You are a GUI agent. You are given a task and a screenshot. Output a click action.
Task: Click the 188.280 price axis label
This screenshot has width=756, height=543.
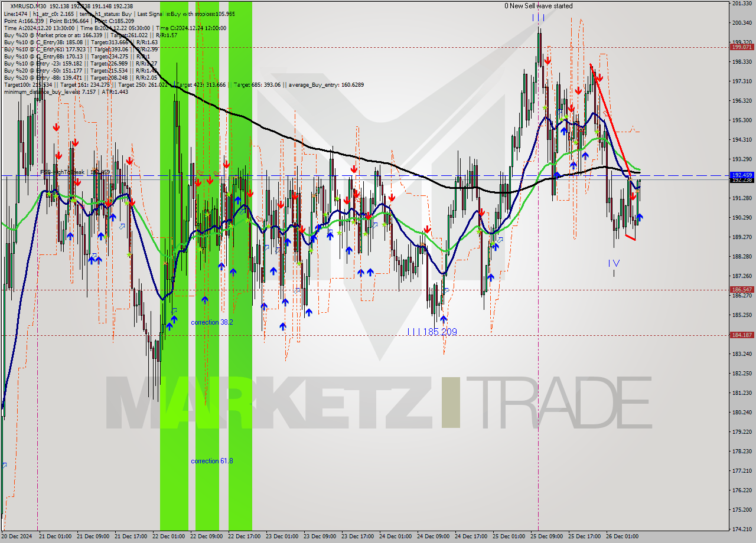(742, 256)
